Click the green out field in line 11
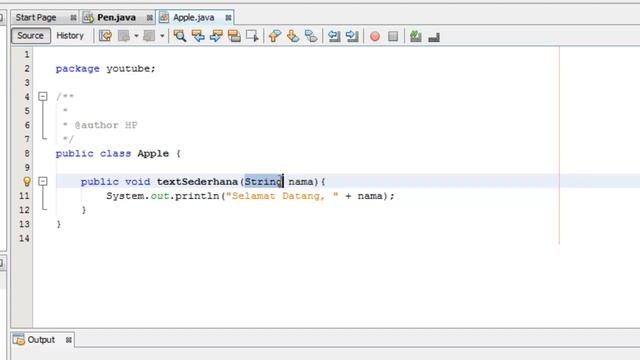The image size is (640, 360). pyautogui.click(x=160, y=196)
